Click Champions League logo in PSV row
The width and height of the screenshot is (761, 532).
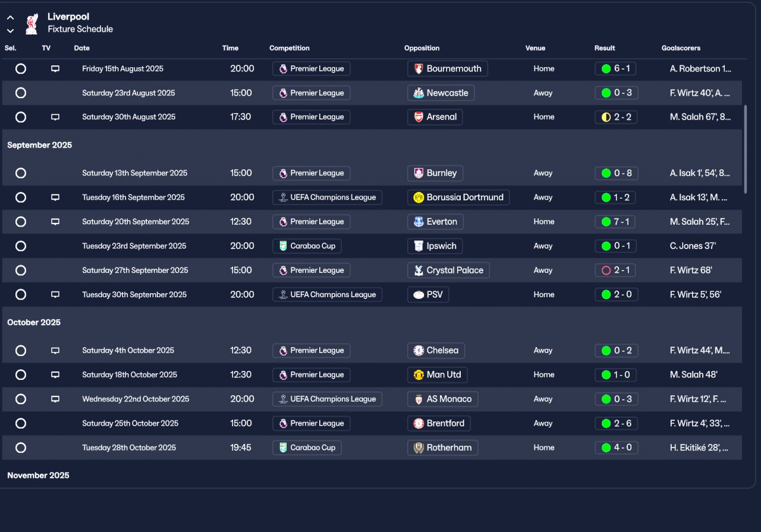[283, 295]
